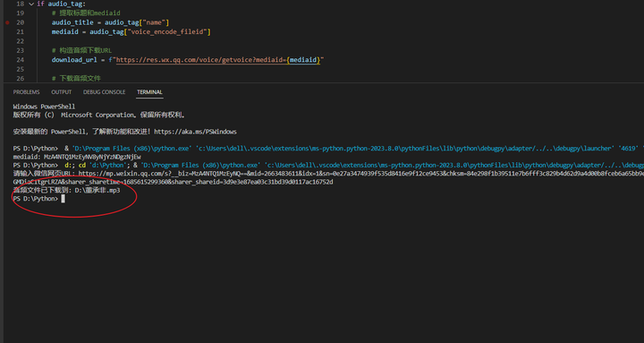Click the 'sharer_shareid=3d9e3e87...' terminal line
The image size is (644, 343).
coord(173,182)
